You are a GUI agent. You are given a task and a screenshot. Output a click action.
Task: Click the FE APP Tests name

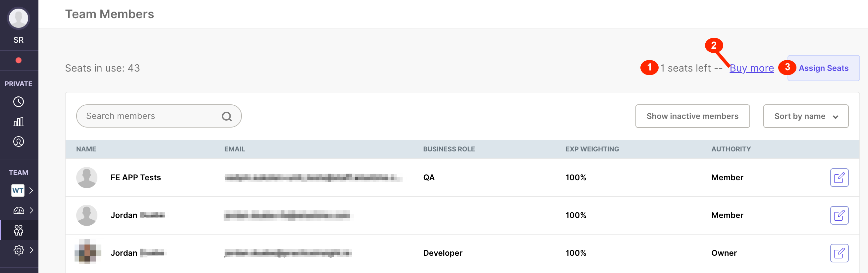coord(136,177)
